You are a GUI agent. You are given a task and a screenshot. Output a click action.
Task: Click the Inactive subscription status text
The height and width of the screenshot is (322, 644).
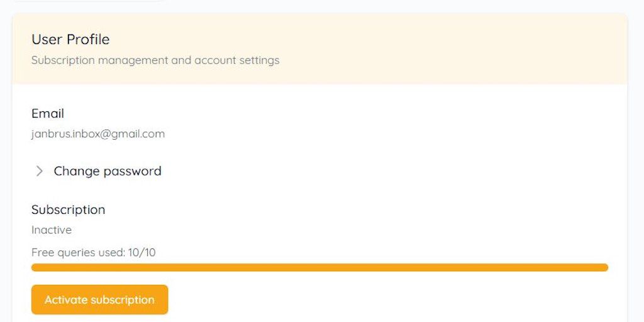click(x=52, y=230)
